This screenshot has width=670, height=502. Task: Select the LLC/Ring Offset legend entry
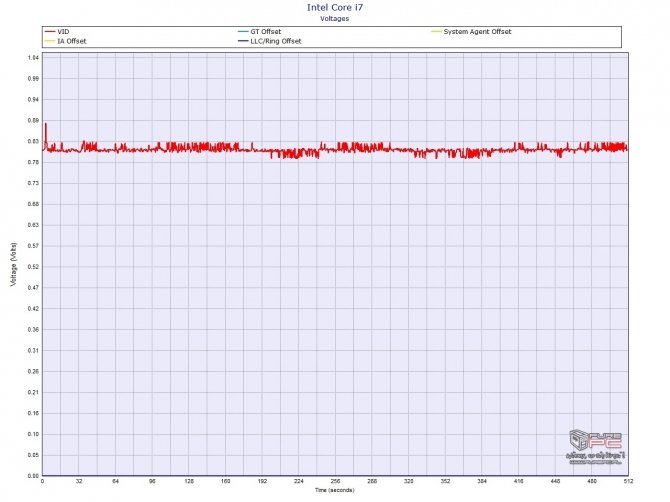(270, 41)
